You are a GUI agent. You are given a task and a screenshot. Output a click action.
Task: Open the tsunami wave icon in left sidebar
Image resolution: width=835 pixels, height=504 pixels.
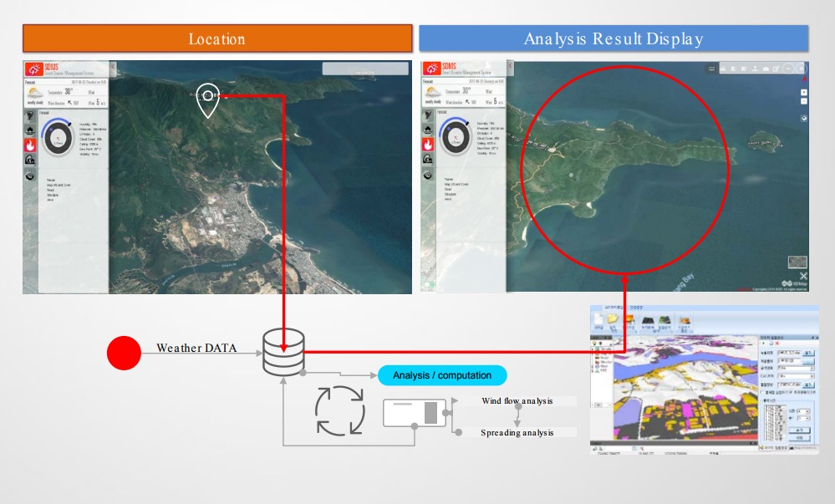click(x=30, y=160)
